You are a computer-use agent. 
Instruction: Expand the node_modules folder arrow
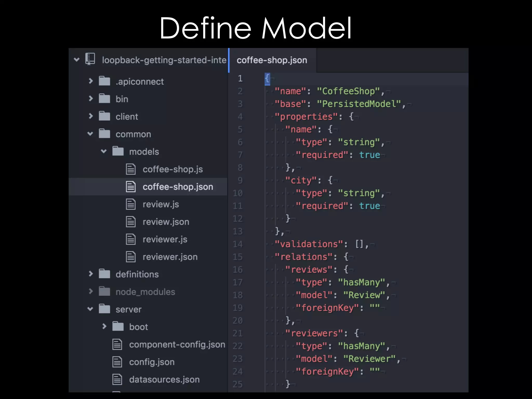(90, 291)
